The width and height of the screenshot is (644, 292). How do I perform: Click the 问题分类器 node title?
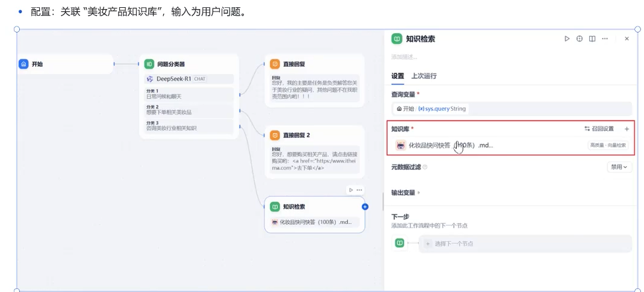[x=171, y=64]
